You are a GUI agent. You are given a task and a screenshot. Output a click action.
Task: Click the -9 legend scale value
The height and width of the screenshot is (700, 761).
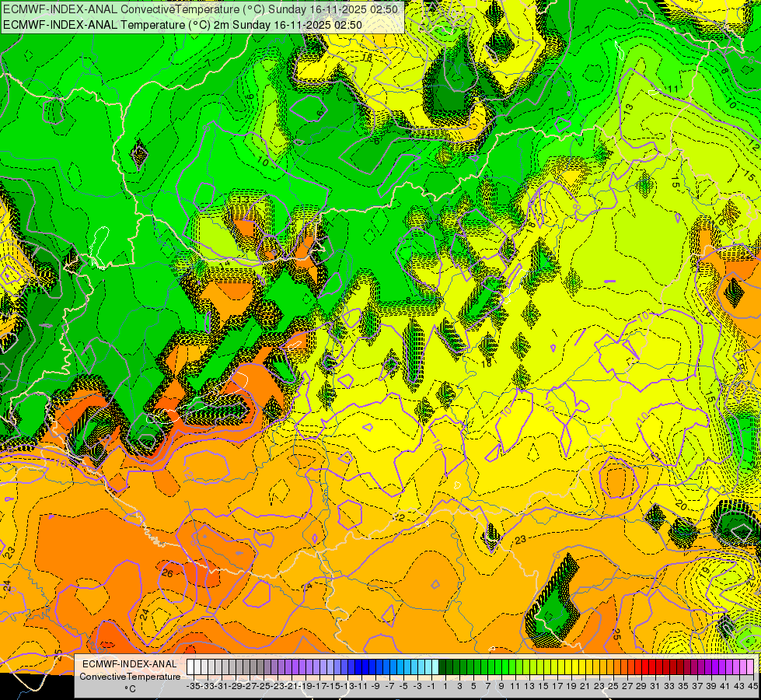pyautogui.click(x=375, y=686)
